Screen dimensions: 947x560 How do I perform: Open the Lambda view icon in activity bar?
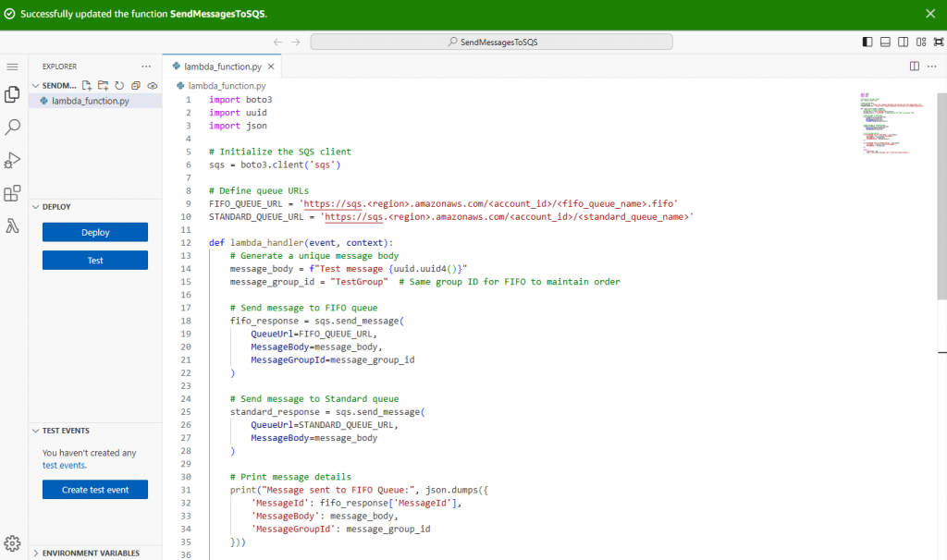point(12,225)
